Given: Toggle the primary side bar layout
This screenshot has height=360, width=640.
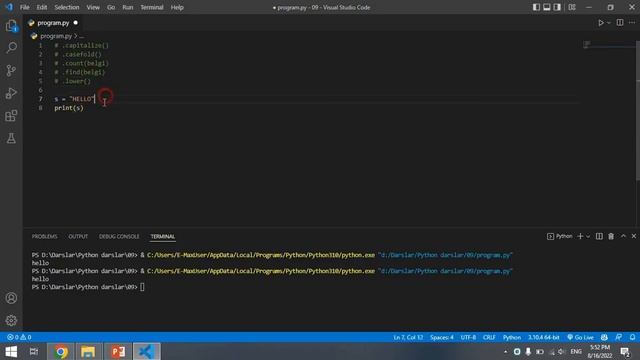Looking at the screenshot, I should [x=536, y=7].
